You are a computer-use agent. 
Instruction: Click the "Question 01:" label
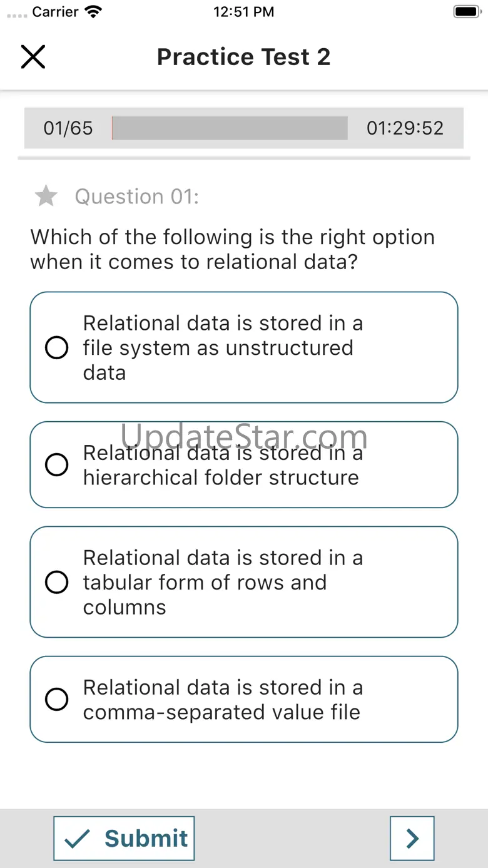136,197
